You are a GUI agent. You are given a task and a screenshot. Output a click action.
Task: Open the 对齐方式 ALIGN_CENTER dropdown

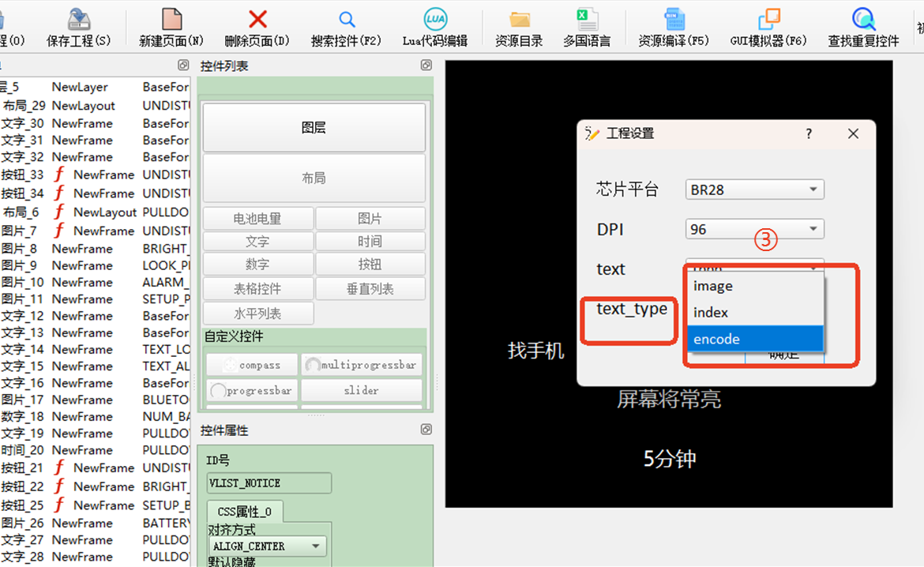[x=266, y=546]
